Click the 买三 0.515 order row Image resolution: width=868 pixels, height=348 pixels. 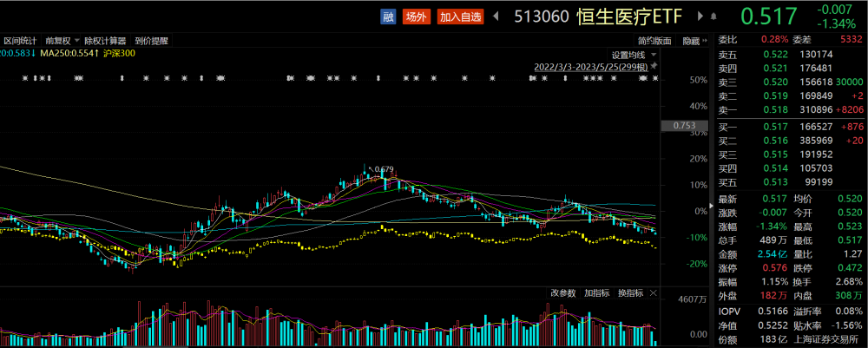point(791,155)
